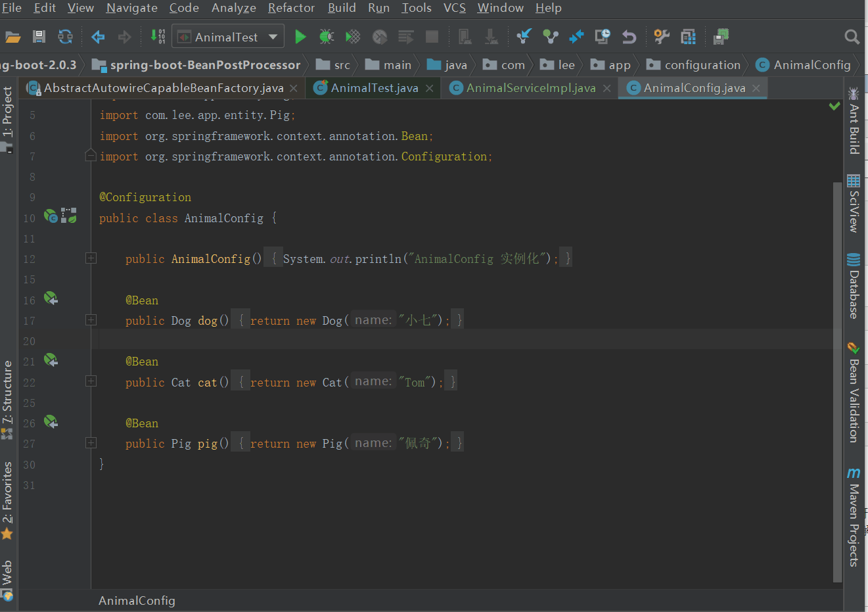This screenshot has width=868, height=612.
Task: Click the undo/revert arrow icon in toolbar
Action: pos(629,37)
